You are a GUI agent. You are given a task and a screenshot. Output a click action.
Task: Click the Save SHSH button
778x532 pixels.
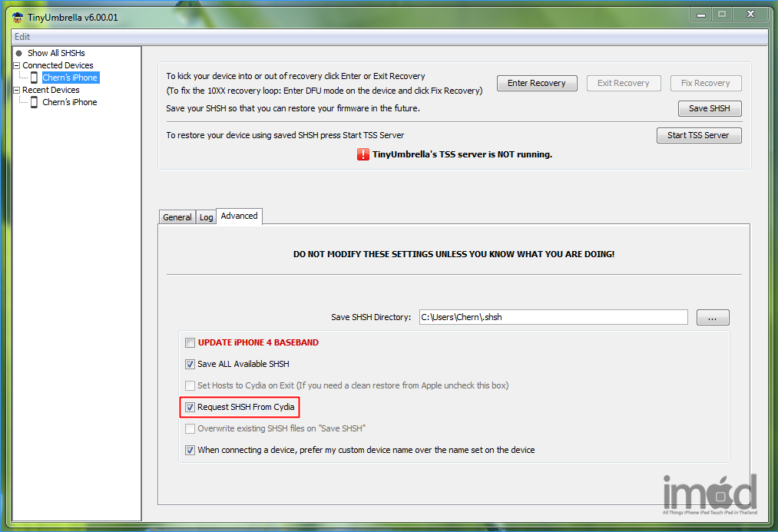(710, 108)
